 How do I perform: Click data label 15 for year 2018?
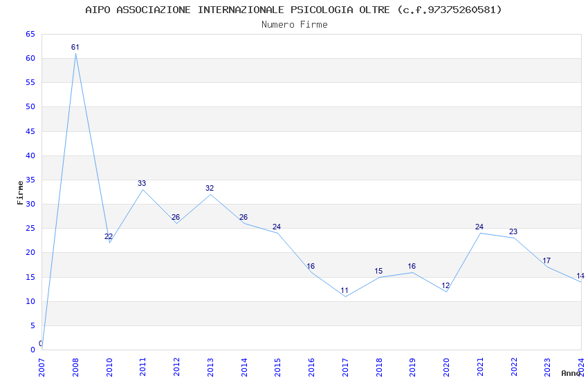(378, 271)
